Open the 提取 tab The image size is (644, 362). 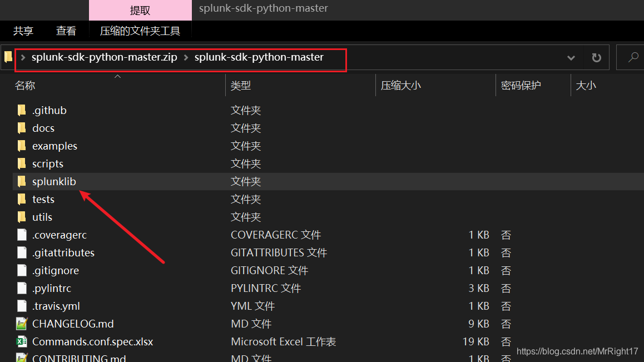tap(140, 10)
